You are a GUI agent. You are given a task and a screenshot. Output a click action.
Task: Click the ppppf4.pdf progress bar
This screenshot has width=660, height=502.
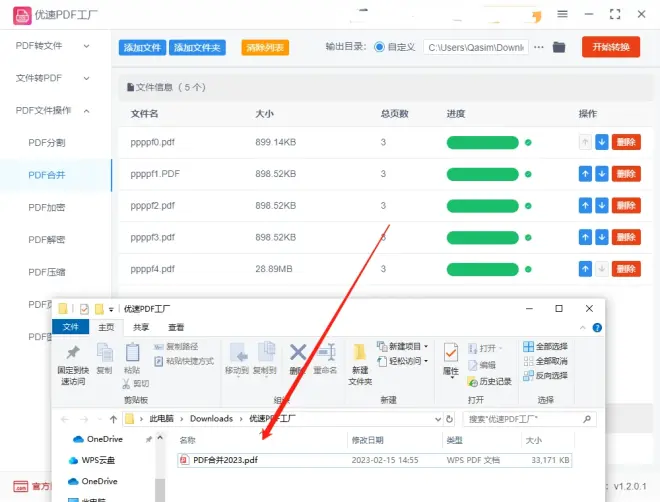[482, 269]
